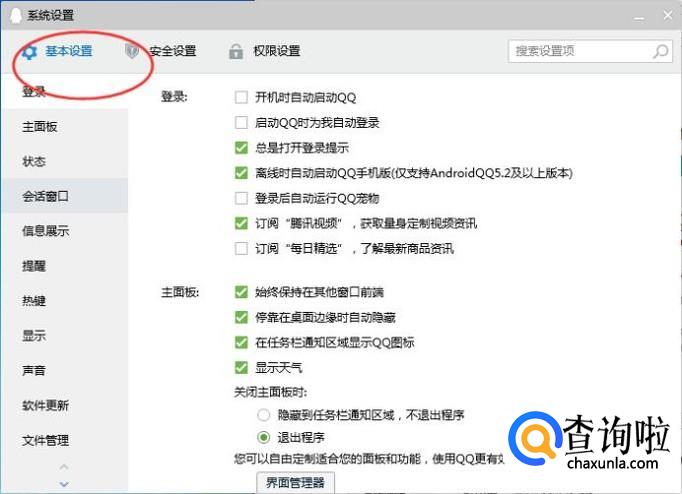Check 订阅每日精选 option

(241, 248)
